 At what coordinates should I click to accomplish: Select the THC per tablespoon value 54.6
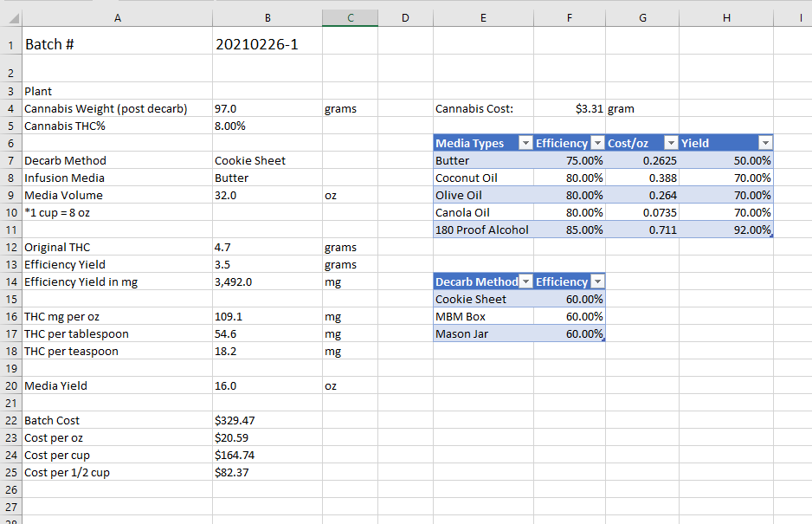pyautogui.click(x=267, y=333)
